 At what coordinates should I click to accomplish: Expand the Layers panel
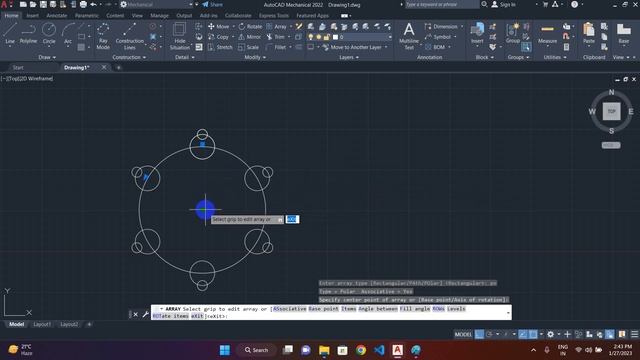[349, 58]
